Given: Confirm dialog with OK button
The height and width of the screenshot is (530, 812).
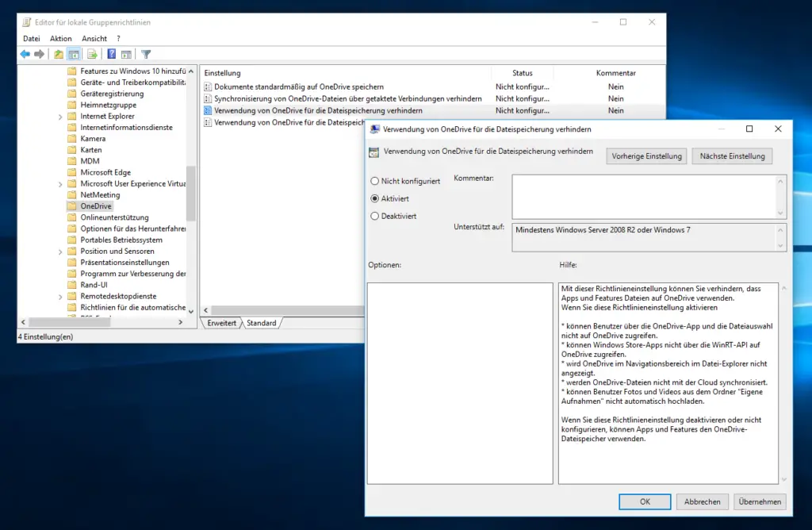Looking at the screenshot, I should tap(645, 501).
